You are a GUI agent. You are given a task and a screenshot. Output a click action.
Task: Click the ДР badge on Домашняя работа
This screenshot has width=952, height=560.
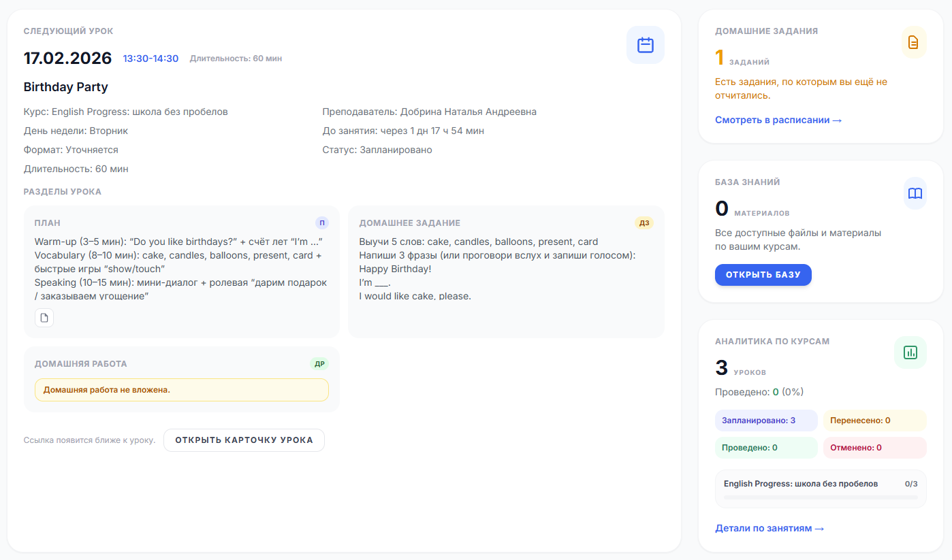pyautogui.click(x=319, y=364)
